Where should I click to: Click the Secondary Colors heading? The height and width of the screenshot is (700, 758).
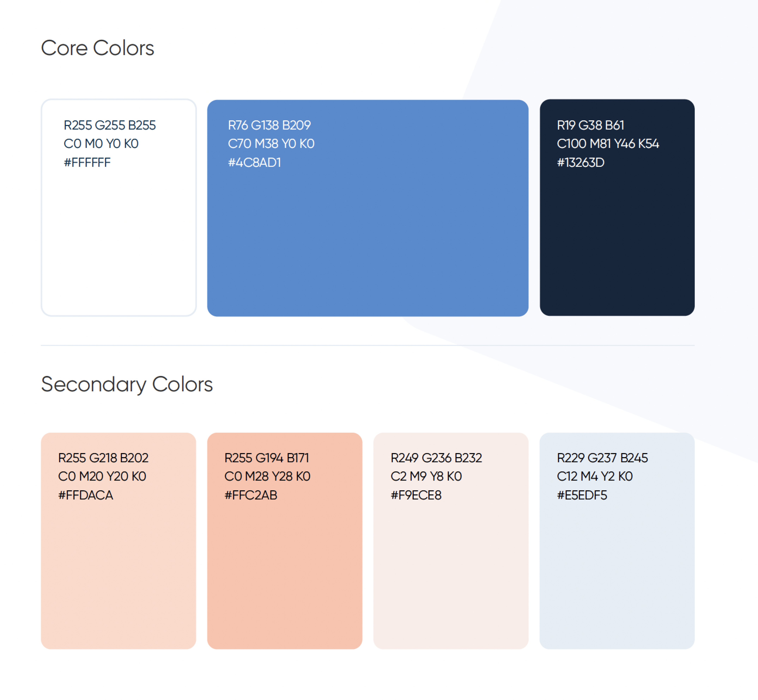127,385
